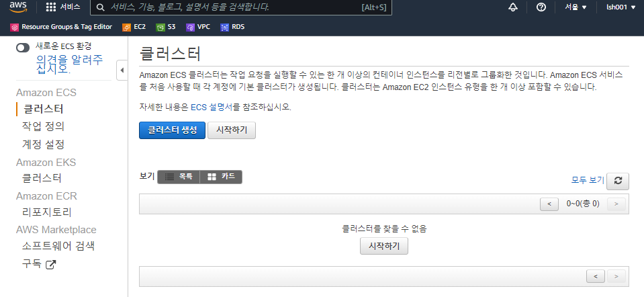Open the 구독 external link
The height and width of the screenshot is (297, 644).
pos(38,264)
